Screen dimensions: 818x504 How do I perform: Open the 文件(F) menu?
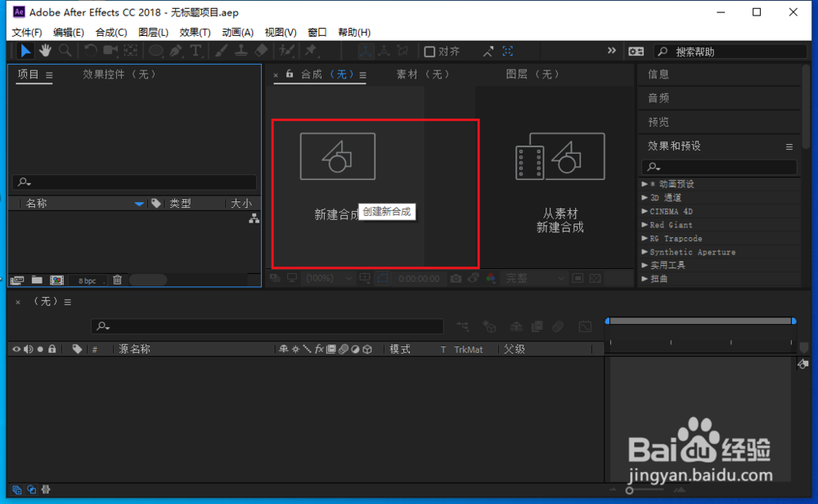pos(27,33)
